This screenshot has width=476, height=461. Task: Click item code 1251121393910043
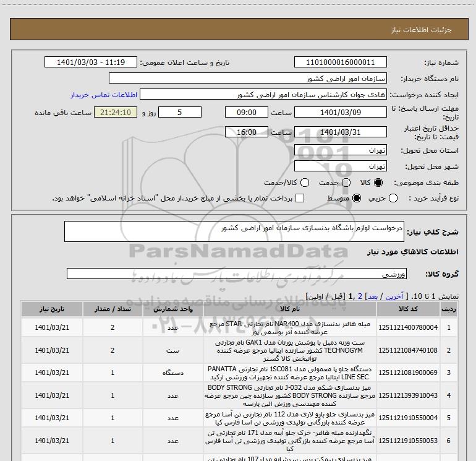coord(408,395)
